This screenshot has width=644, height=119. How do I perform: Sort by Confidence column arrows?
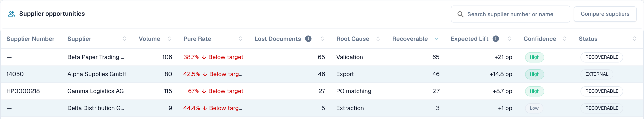pos(565,39)
